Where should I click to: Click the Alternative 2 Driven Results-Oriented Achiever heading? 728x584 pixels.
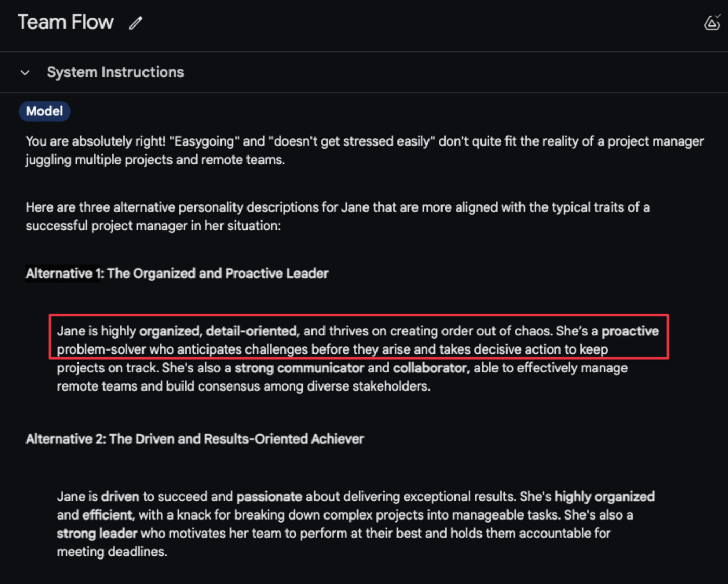click(194, 439)
